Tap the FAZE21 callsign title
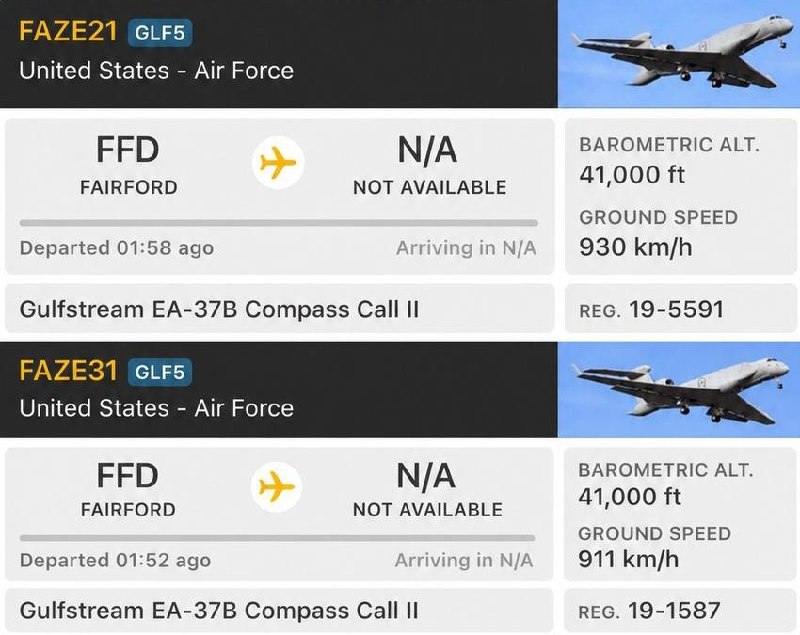Screen dimensions: 800x635 pos(68,31)
